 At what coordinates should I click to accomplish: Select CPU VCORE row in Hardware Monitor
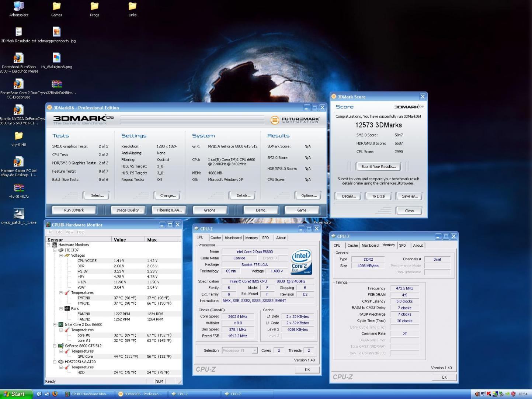pos(114,261)
